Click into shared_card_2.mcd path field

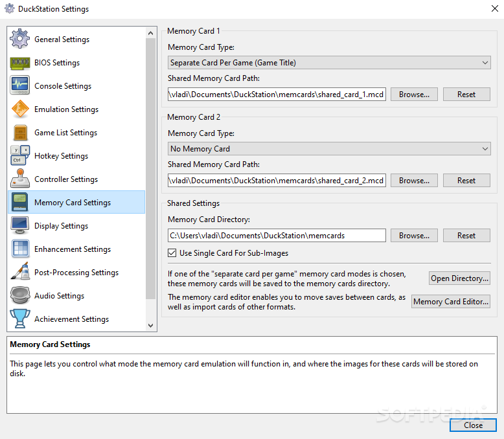click(x=277, y=180)
